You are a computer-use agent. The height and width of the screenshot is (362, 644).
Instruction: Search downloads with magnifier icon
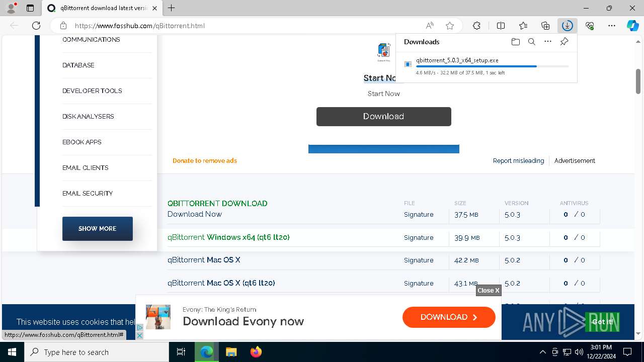531,42
